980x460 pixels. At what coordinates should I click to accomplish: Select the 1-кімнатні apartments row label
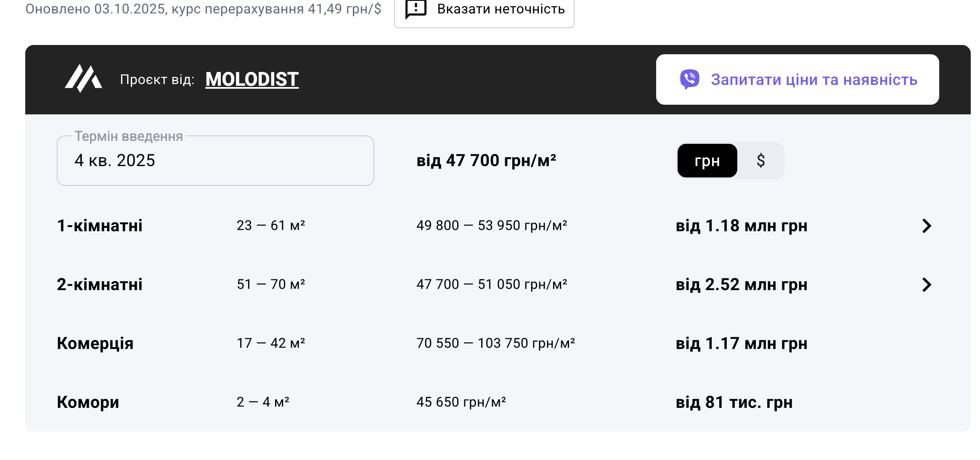(100, 226)
